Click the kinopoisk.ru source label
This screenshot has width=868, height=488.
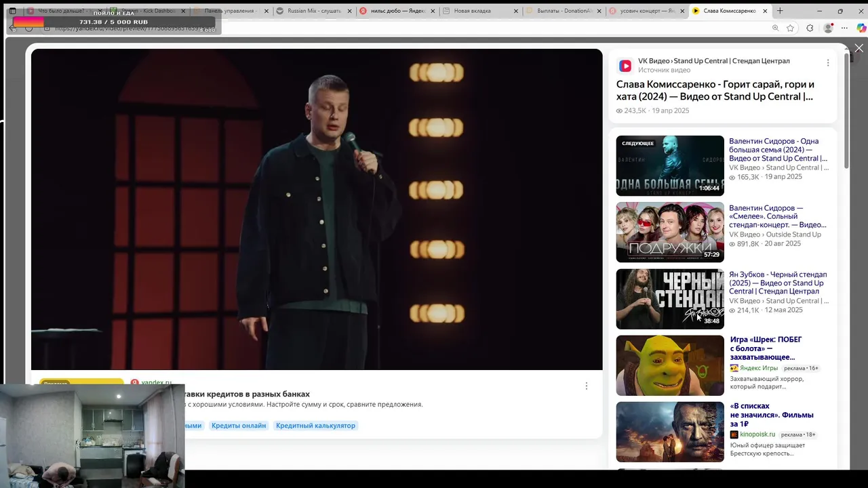point(757,434)
